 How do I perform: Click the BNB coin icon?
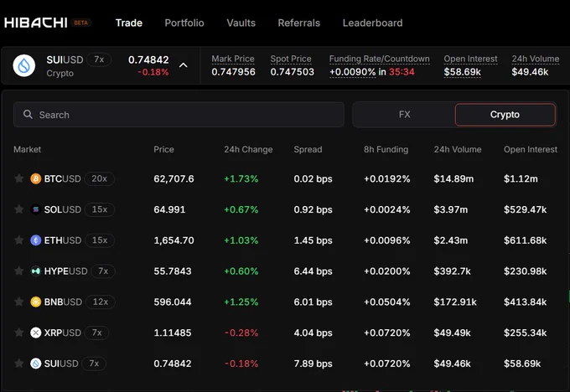point(35,302)
